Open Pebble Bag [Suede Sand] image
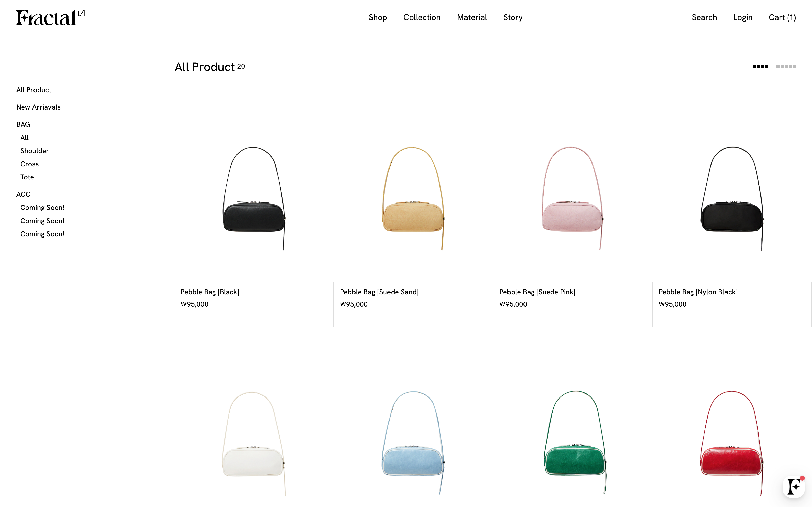This screenshot has height=507, width=812. coord(413,198)
